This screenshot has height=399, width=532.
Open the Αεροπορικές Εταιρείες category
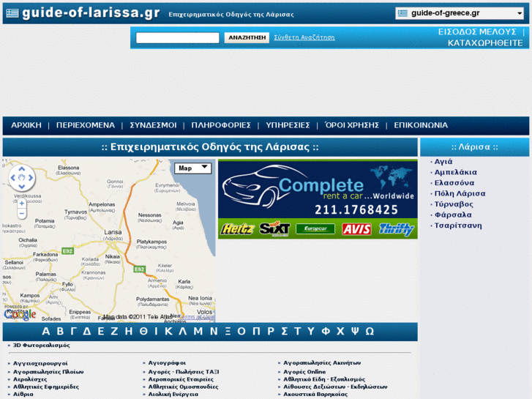click(x=181, y=379)
